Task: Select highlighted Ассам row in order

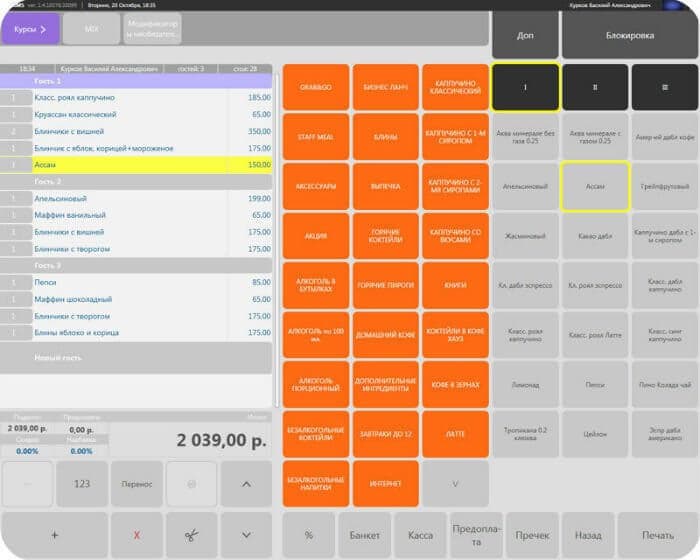Action: pyautogui.click(x=136, y=165)
